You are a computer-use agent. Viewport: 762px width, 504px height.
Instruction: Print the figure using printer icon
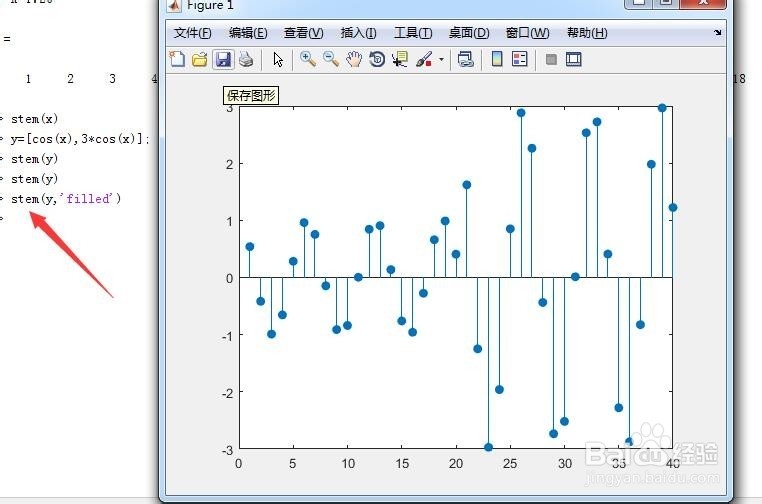(x=246, y=59)
